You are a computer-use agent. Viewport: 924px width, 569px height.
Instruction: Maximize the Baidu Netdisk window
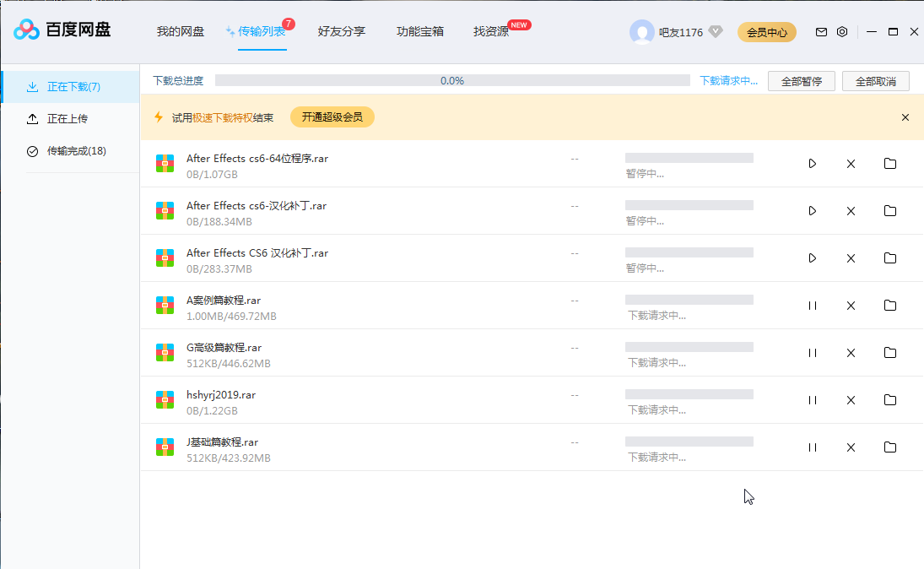[x=893, y=32]
